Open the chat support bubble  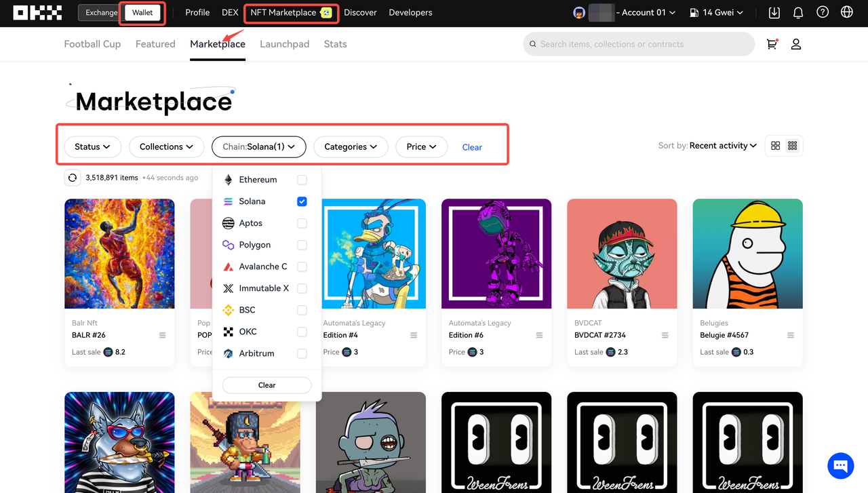[840, 466]
